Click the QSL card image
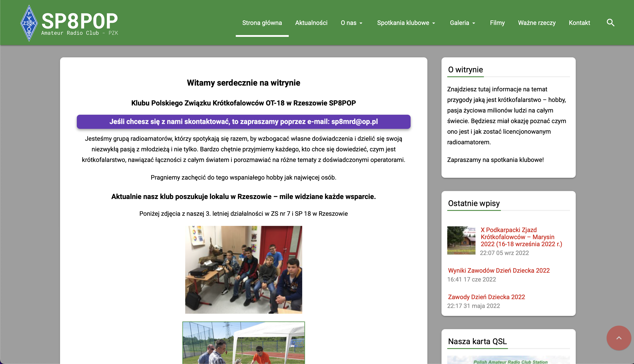This screenshot has width=634, height=364. pos(508,360)
